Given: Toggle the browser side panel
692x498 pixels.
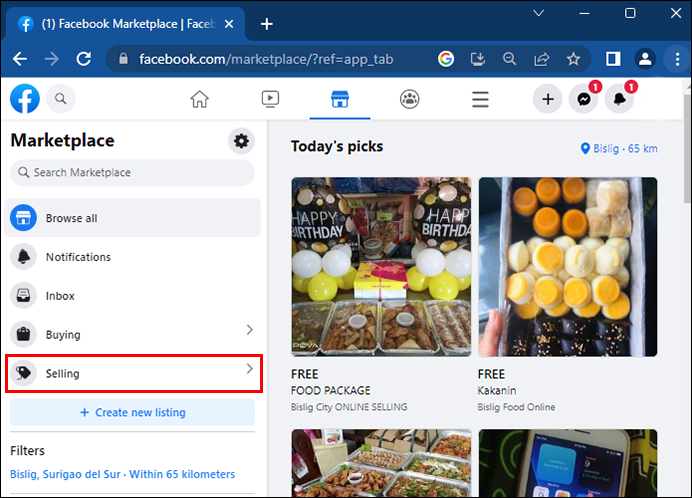Looking at the screenshot, I should click(613, 59).
